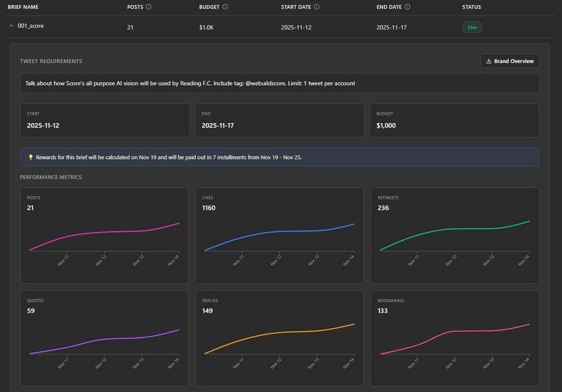Click the Likes trend line
This screenshot has height=392, width=562.
(x=279, y=232)
